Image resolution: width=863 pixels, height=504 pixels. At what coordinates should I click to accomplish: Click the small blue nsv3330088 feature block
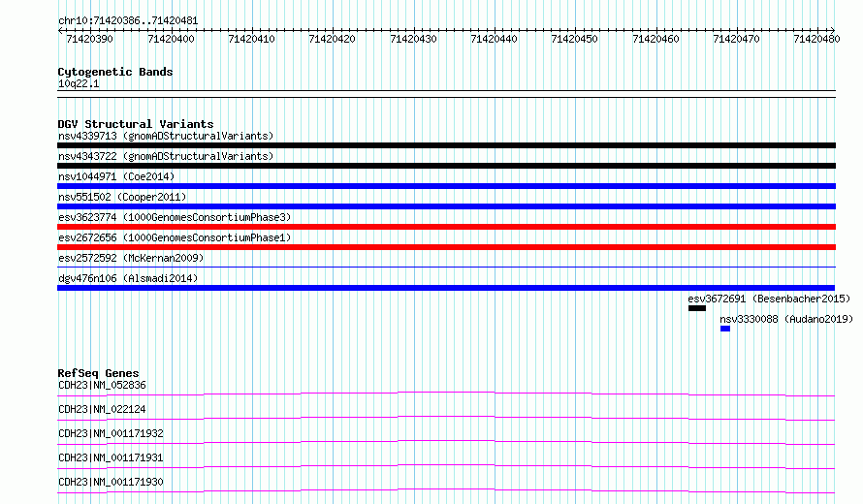[725, 329]
